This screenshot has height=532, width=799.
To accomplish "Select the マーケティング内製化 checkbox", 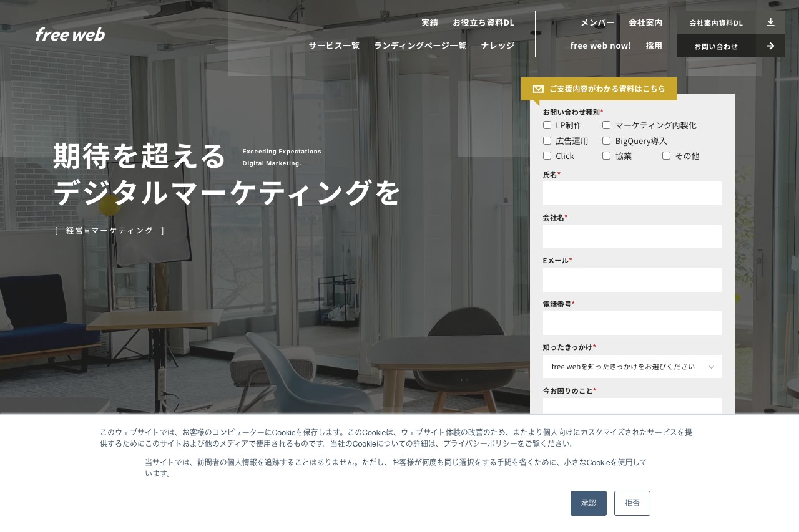I will click(x=606, y=125).
